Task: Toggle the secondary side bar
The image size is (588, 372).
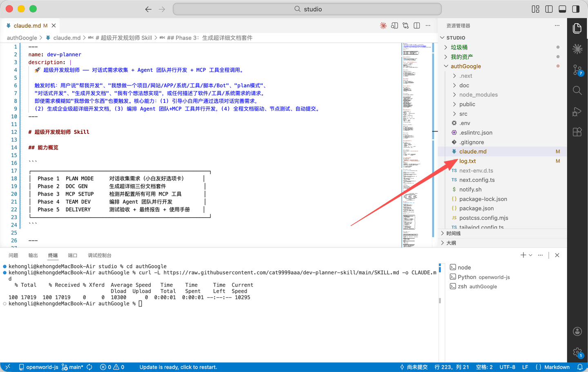Action: pos(576,9)
